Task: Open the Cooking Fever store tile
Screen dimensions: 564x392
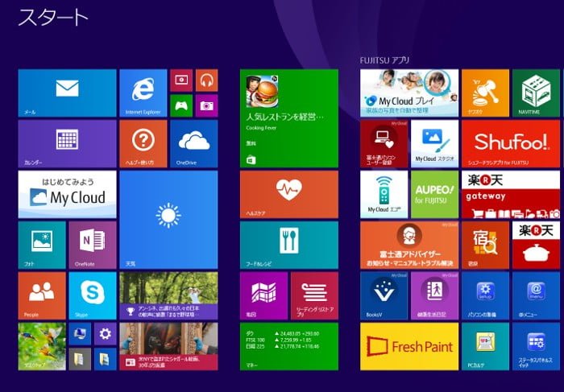Action: tap(288, 118)
